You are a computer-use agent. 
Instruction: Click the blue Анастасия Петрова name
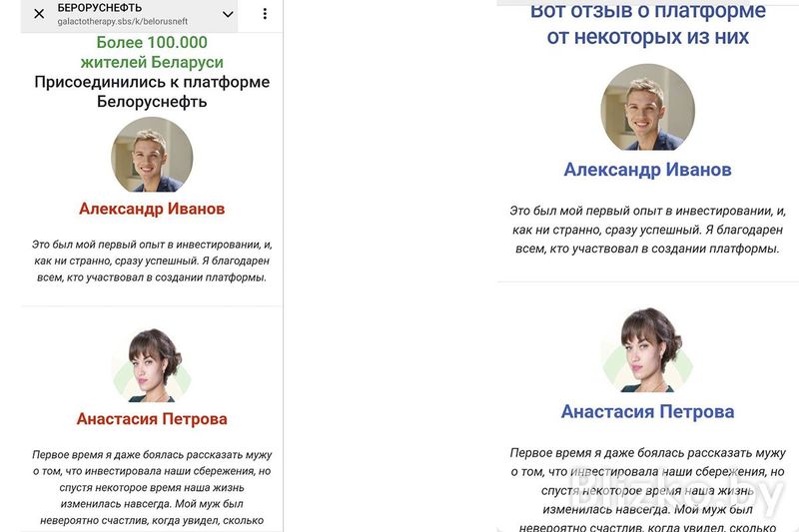click(x=647, y=411)
